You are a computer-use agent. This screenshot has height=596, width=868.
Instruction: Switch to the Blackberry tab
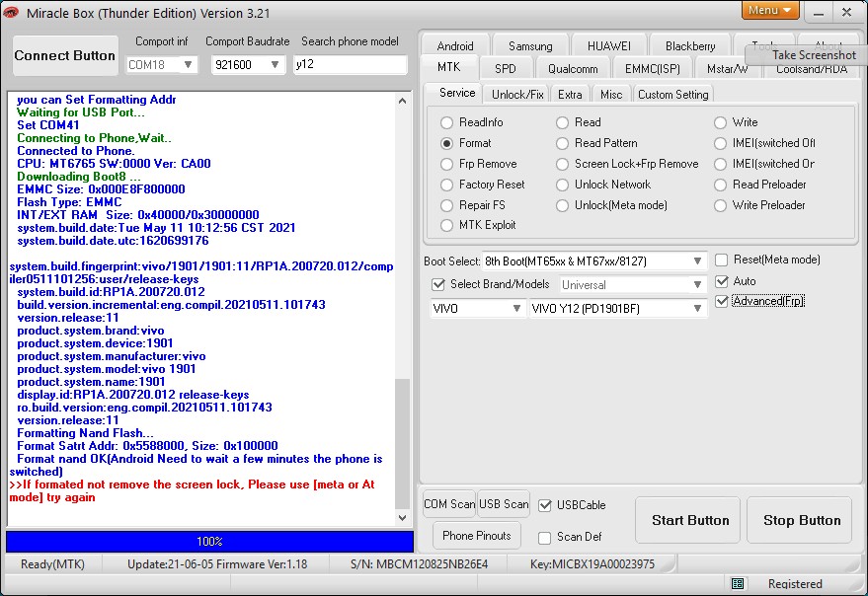pos(690,46)
